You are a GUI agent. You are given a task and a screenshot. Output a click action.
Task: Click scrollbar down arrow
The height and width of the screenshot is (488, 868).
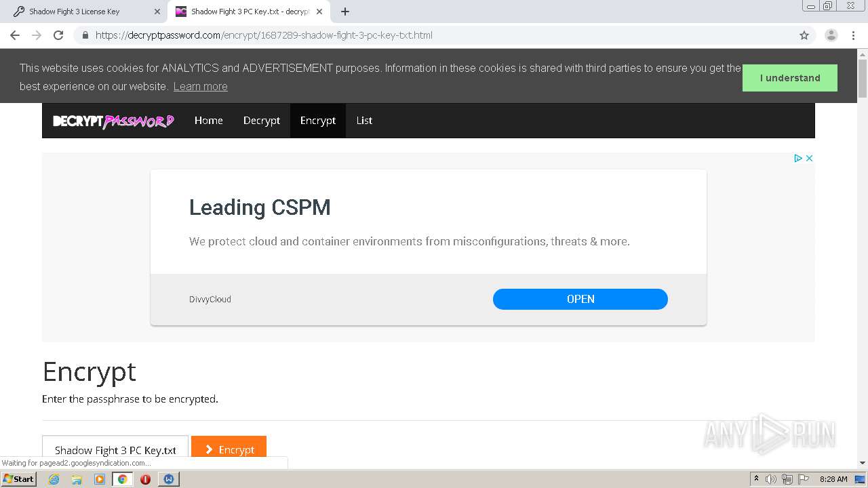[x=863, y=463]
